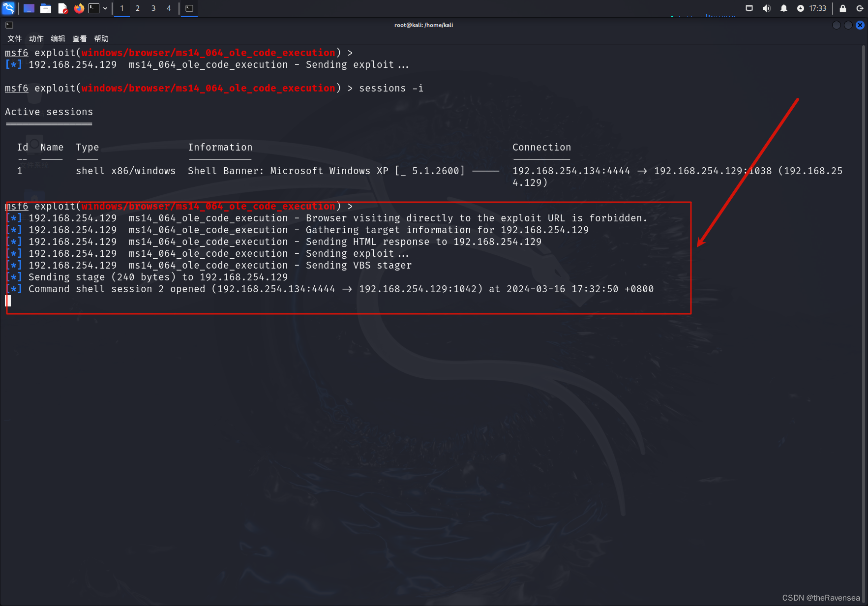Close the root@kali terminal window

click(x=860, y=25)
